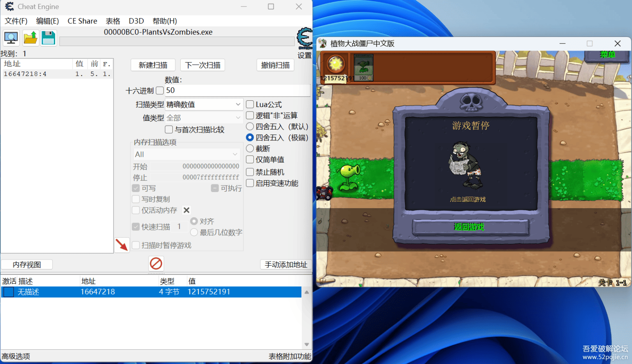Enable the 仅简单值 checkbox
The height and width of the screenshot is (364, 632).
tap(250, 160)
